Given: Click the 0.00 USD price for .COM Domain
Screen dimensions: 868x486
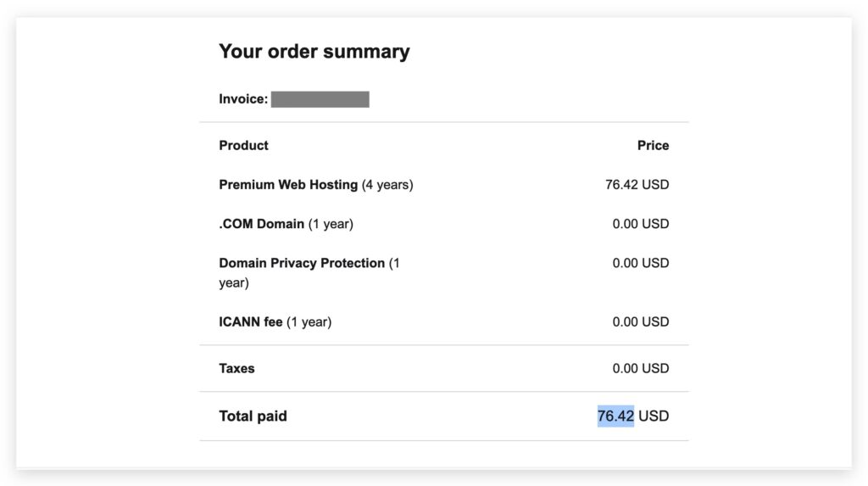Looking at the screenshot, I should tap(640, 224).
